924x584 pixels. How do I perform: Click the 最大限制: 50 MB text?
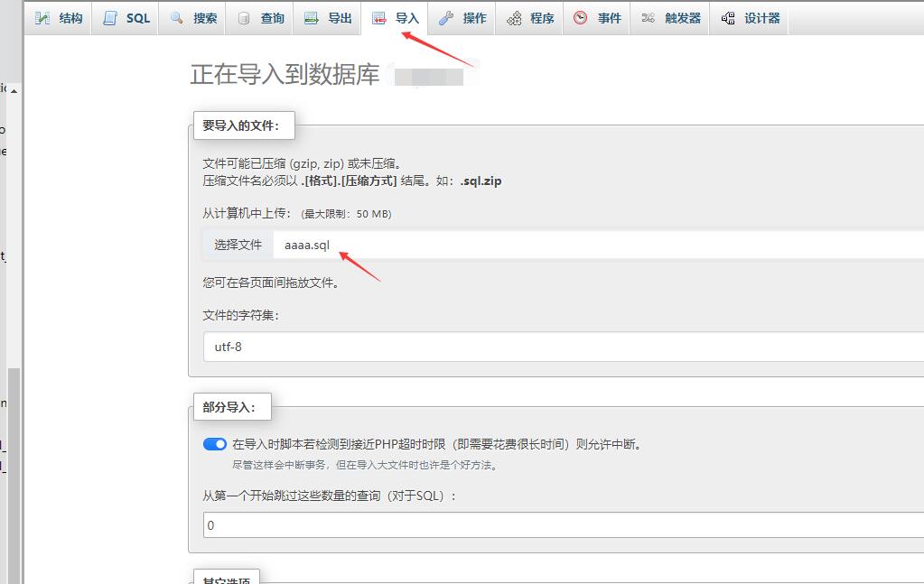(346, 214)
